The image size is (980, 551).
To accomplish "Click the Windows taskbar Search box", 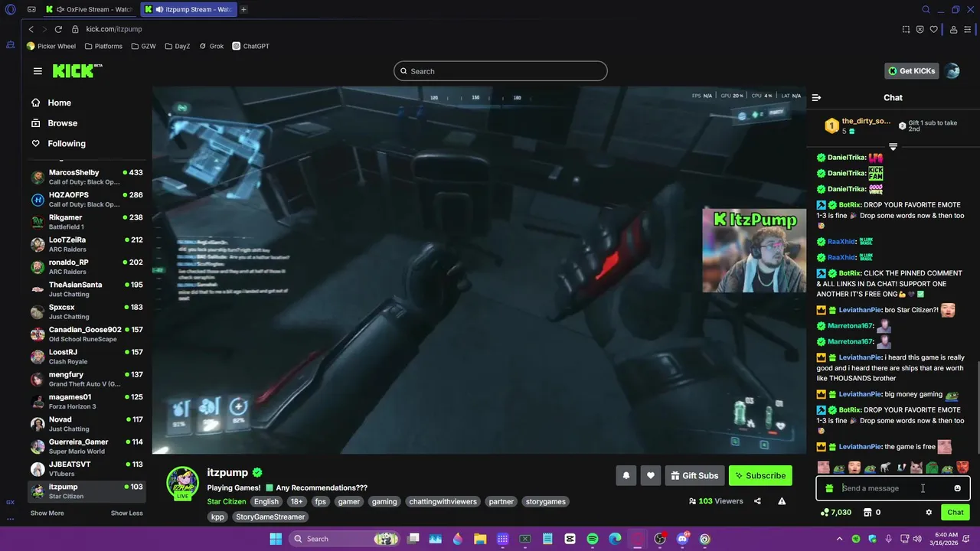I will click(343, 539).
